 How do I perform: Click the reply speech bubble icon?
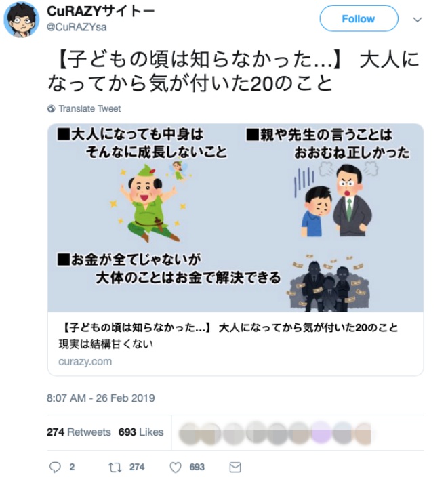click(x=56, y=467)
